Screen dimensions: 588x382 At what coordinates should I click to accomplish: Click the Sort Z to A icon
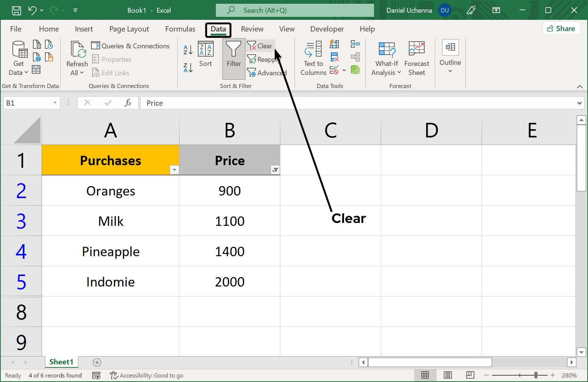pyautogui.click(x=188, y=68)
